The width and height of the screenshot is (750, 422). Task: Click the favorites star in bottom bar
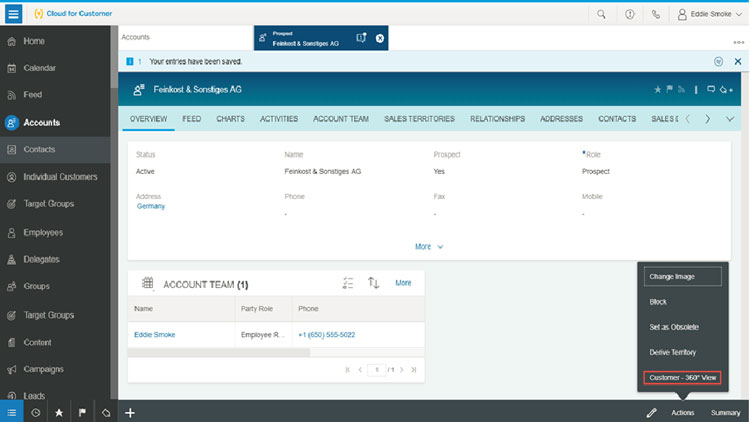click(x=59, y=412)
